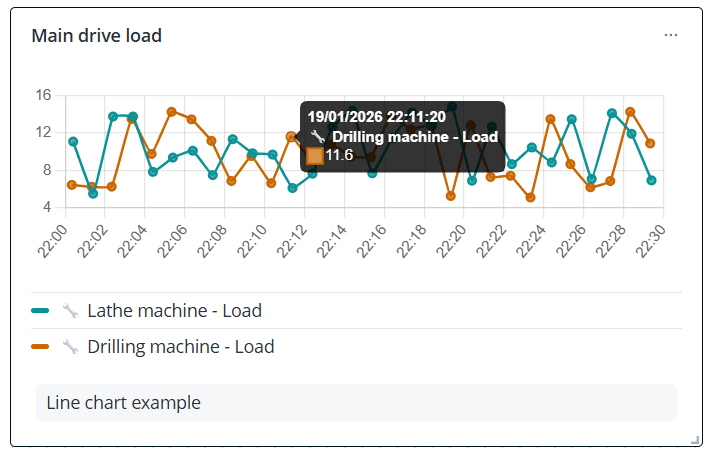Click the widget resize handle corner icon

pos(694,440)
